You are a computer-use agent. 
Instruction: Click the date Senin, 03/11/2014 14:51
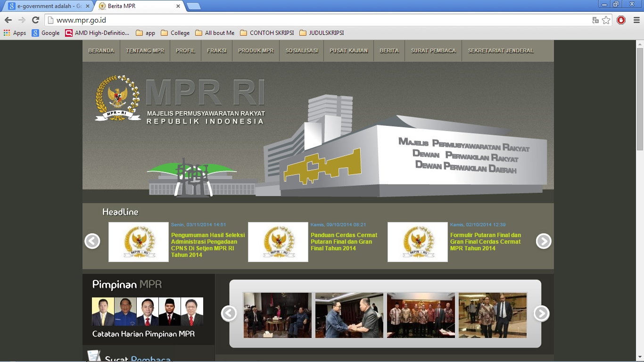[198, 225]
